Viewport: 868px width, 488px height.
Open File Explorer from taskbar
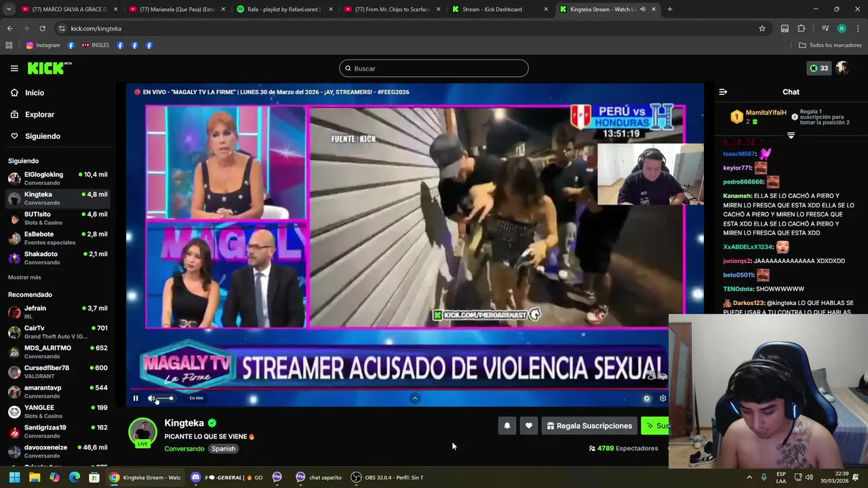pos(35,477)
